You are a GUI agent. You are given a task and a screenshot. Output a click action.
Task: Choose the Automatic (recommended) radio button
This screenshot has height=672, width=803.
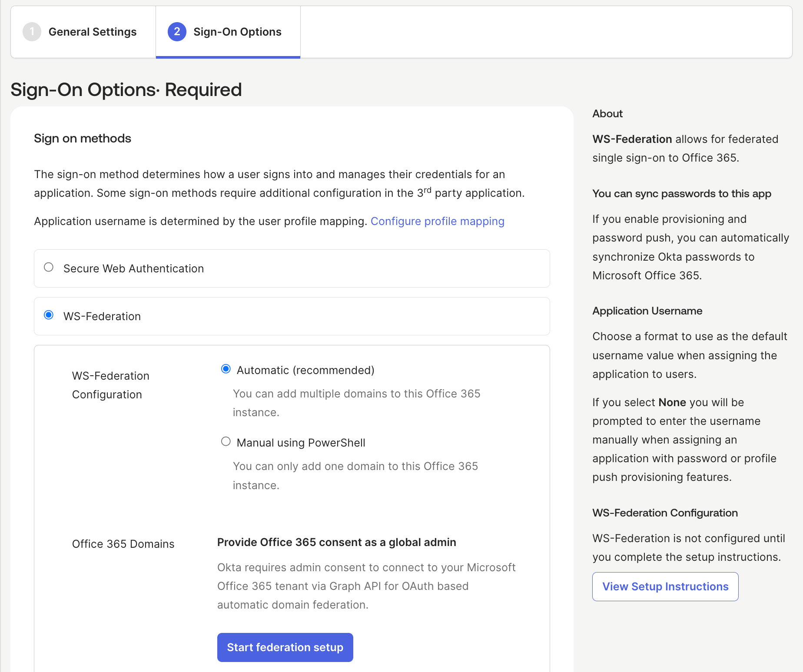226,369
